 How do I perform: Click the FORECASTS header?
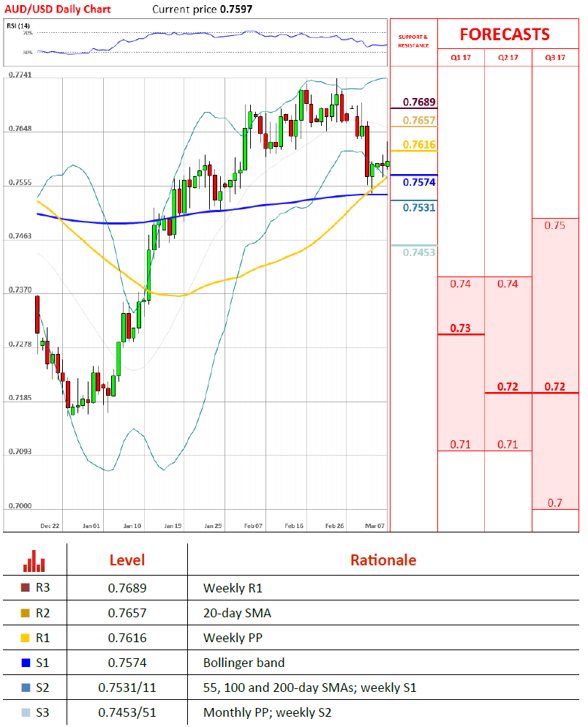click(505, 34)
